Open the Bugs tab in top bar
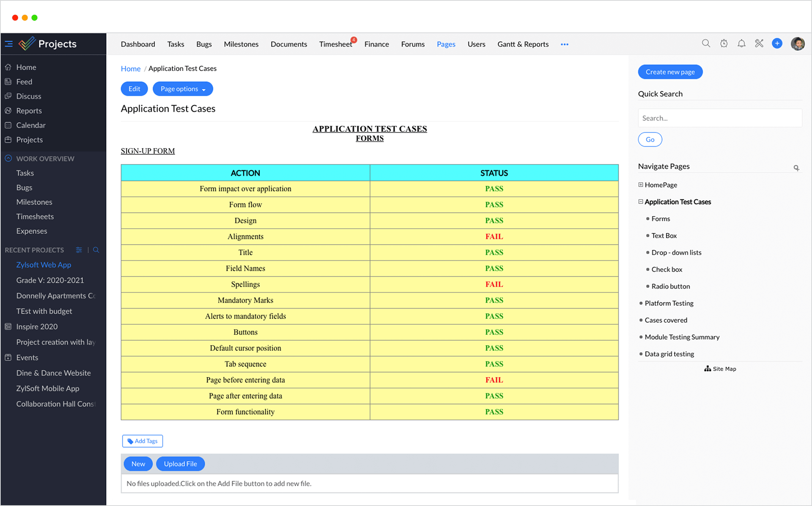 [x=204, y=44]
